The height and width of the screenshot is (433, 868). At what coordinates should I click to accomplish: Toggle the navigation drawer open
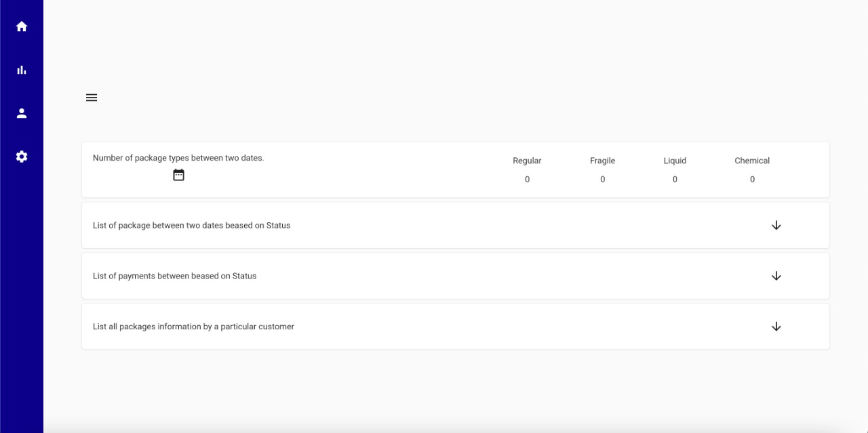click(x=91, y=98)
